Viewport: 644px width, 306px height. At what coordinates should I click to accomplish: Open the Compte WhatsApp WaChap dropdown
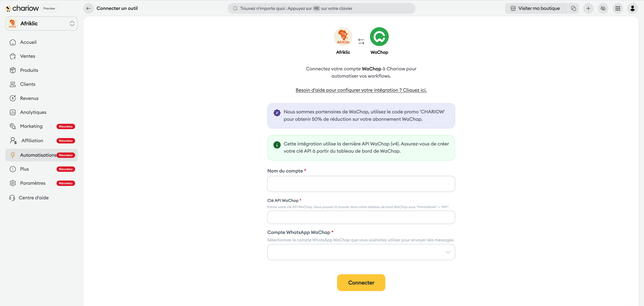click(x=361, y=252)
